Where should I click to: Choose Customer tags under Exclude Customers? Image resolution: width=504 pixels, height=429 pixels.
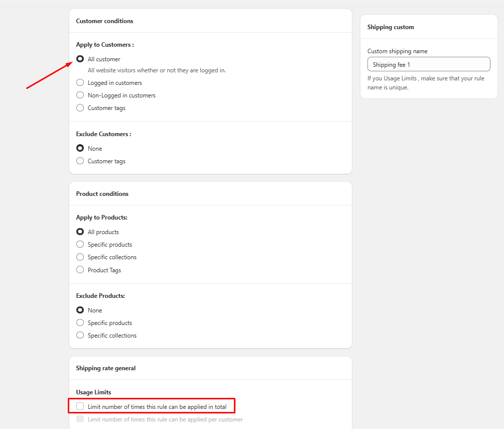[80, 161]
